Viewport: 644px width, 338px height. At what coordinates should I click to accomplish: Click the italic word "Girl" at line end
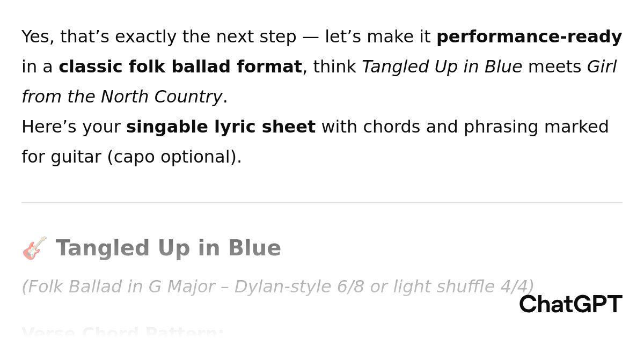click(602, 67)
